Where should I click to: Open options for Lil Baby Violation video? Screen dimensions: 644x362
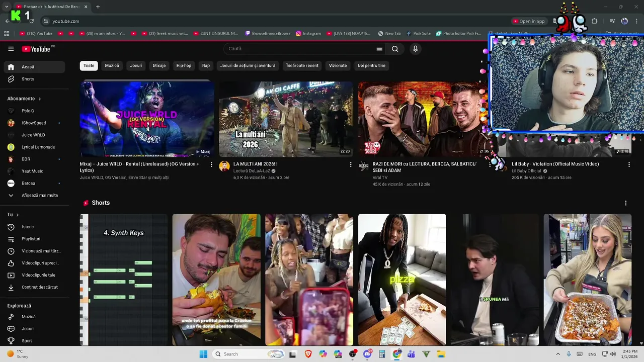(x=629, y=164)
